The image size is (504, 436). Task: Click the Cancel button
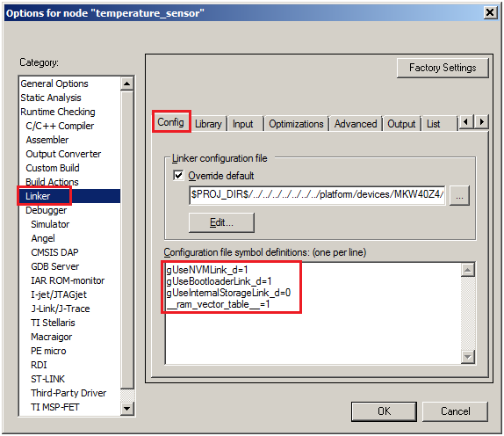pyautogui.click(x=455, y=411)
